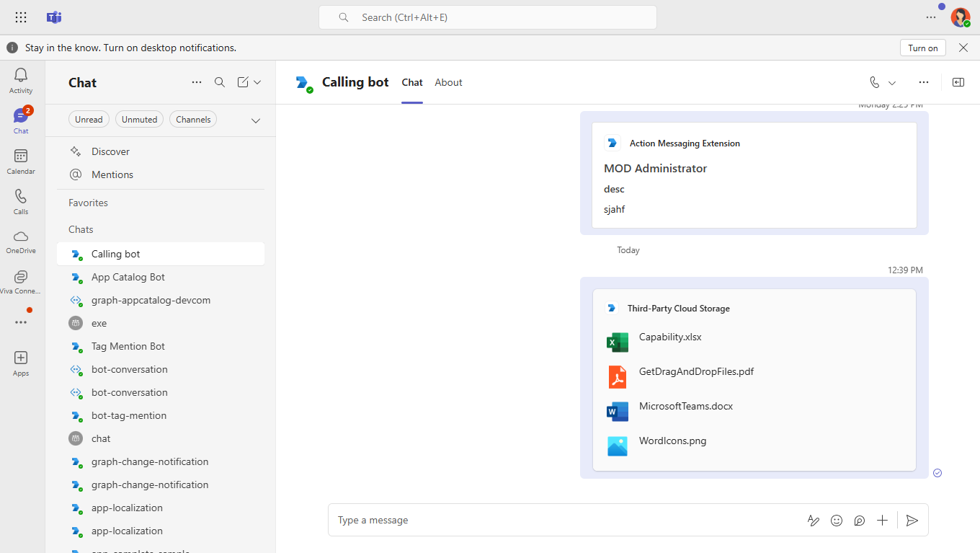Click the PDF icon for GetDragAndDropFiles.pdf

point(618,377)
